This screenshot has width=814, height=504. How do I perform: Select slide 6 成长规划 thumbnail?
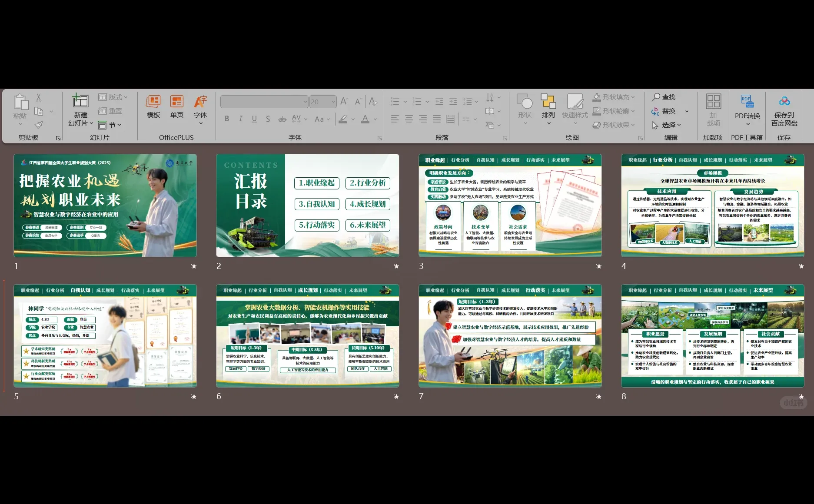coord(308,335)
